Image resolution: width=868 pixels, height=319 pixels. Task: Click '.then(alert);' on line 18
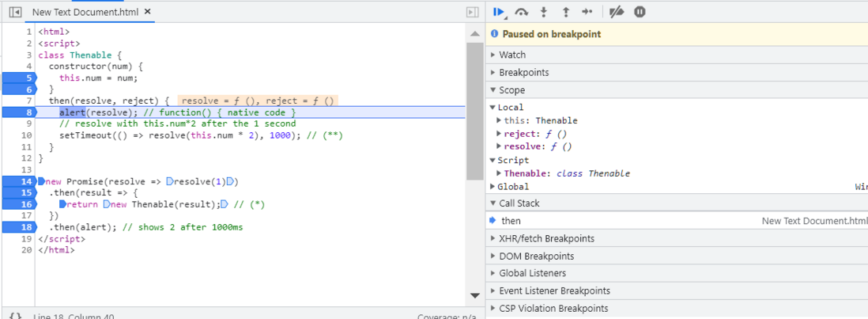click(x=83, y=227)
